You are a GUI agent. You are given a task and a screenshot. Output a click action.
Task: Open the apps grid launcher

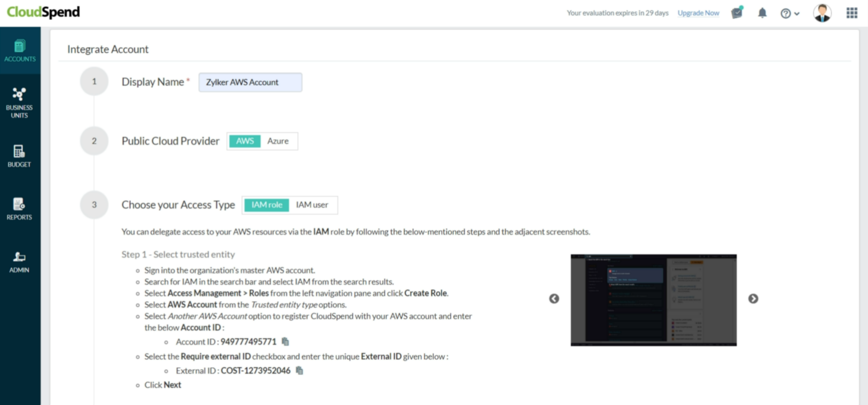coord(852,13)
